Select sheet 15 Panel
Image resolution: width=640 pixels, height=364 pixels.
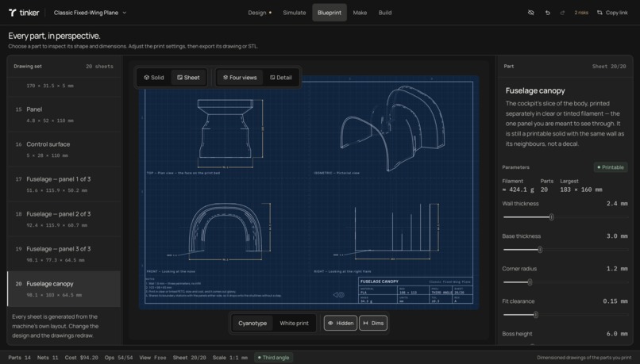(64, 114)
